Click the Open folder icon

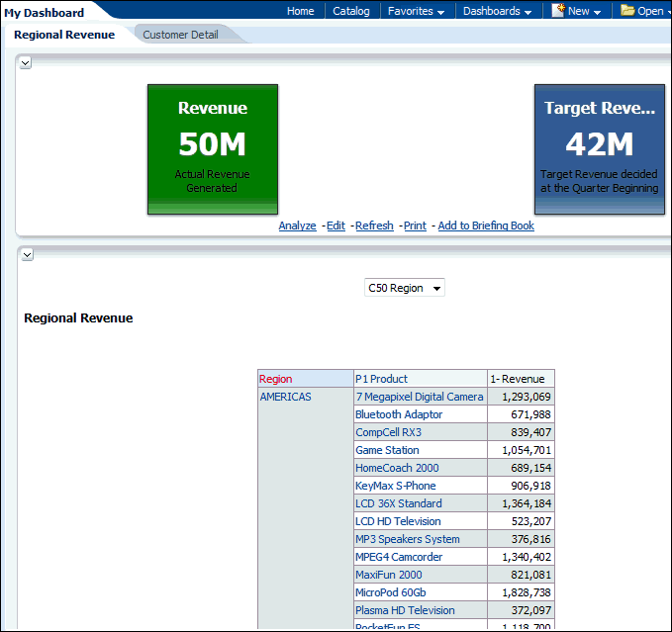point(627,10)
